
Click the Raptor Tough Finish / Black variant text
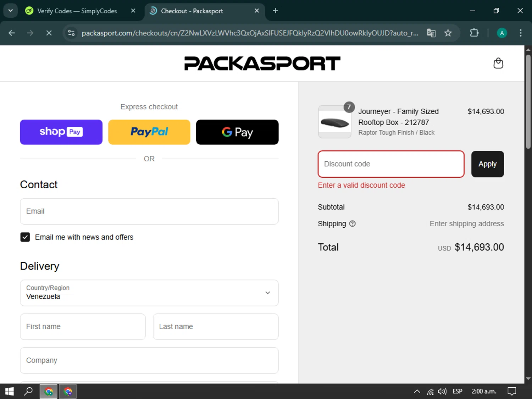click(396, 133)
